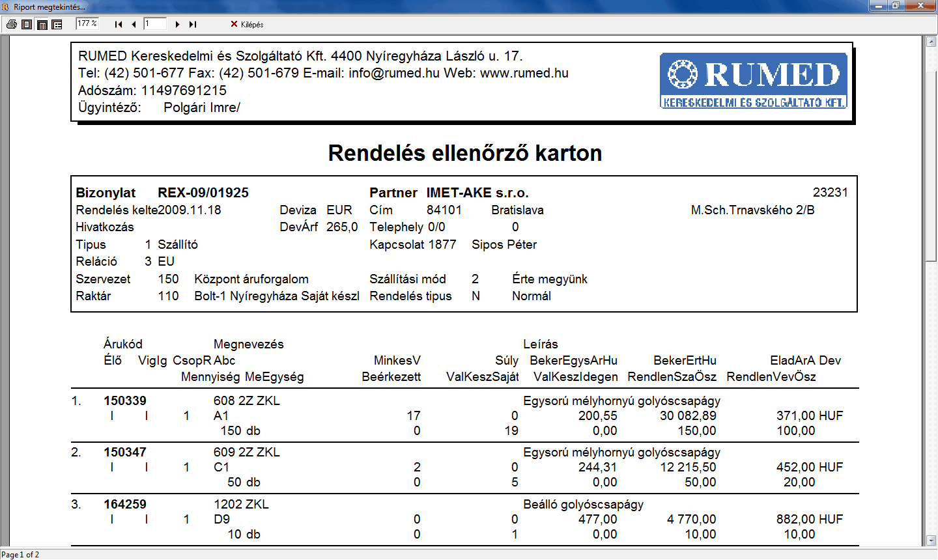Click the Riport megtekintés title bar app icon
Viewport: 938px width, 560px height.
(x=6, y=7)
